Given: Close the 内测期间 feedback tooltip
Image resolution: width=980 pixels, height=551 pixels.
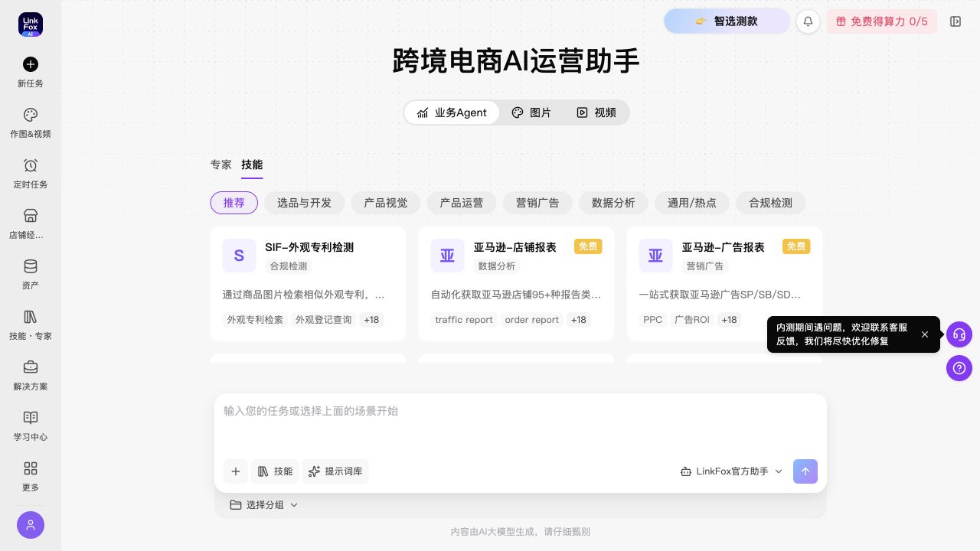Looking at the screenshot, I should (925, 334).
